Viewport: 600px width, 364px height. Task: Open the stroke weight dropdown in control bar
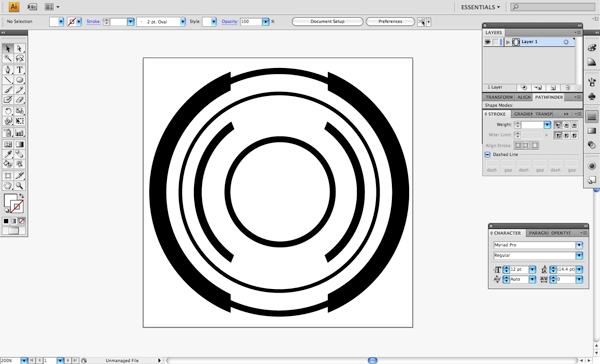(x=131, y=22)
